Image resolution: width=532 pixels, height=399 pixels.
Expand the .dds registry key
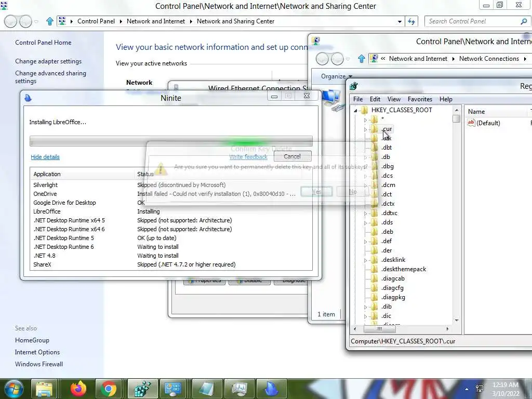[365, 223]
